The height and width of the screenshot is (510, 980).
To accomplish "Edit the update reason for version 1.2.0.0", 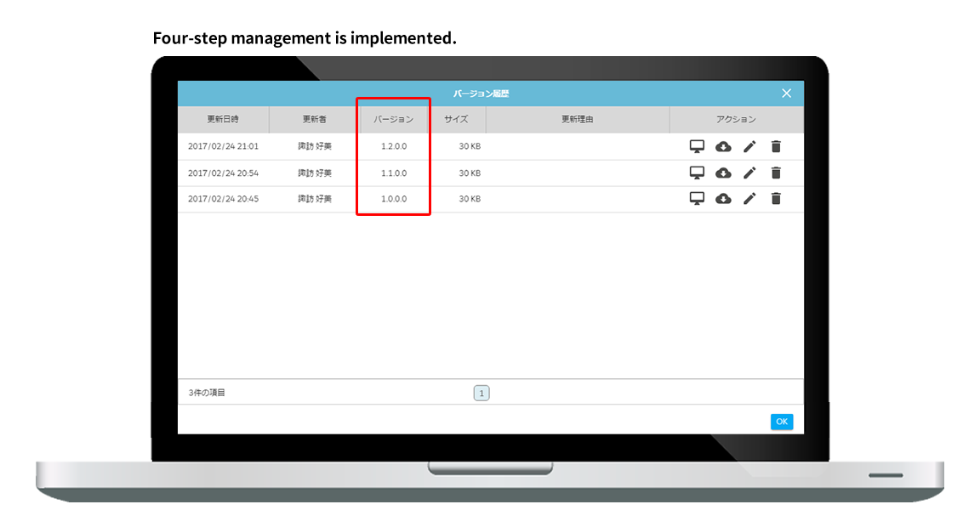I will click(x=749, y=145).
